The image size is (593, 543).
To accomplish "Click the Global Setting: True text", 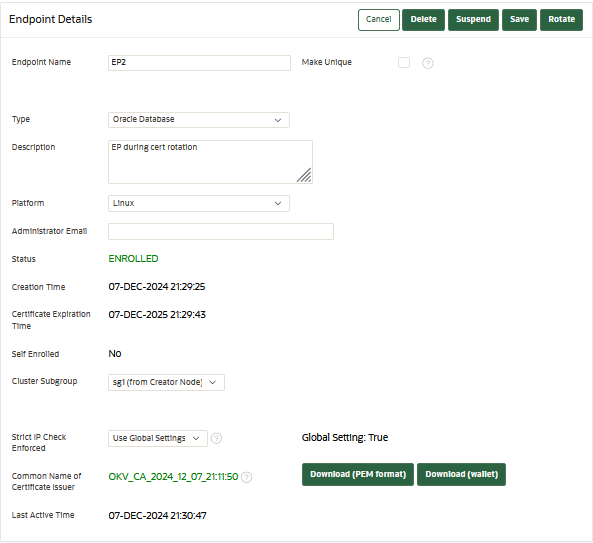I will point(345,438).
